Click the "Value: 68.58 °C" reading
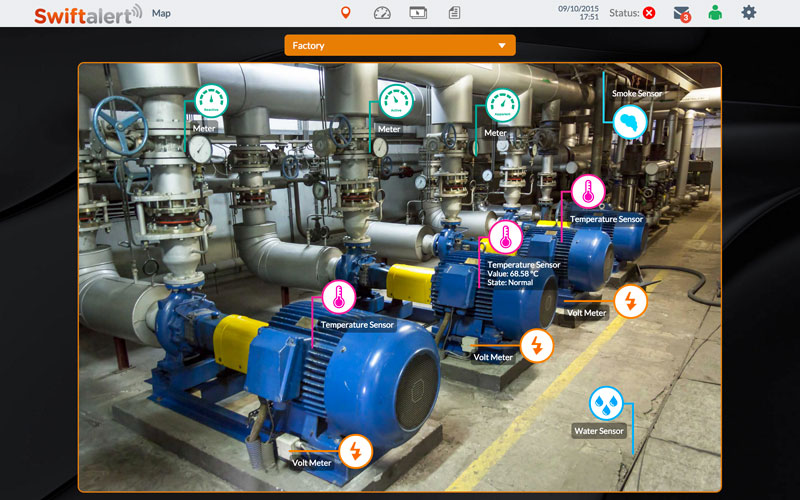This screenshot has width=800, height=500. [513, 273]
